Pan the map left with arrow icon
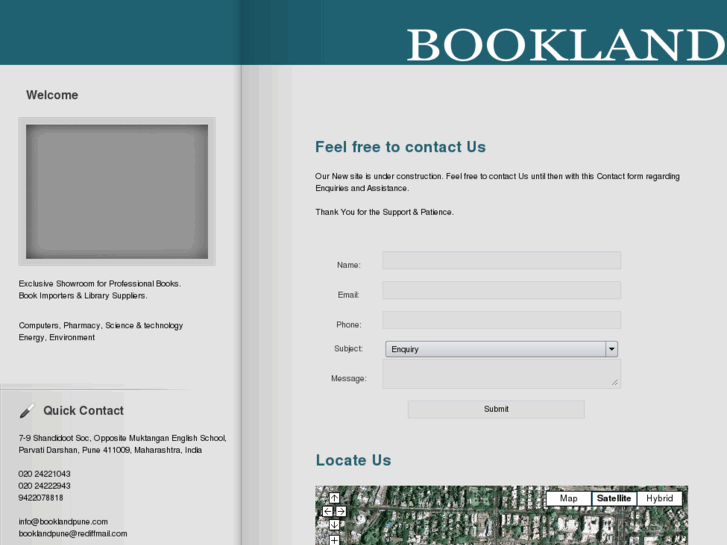This screenshot has width=727, height=545. point(327,511)
